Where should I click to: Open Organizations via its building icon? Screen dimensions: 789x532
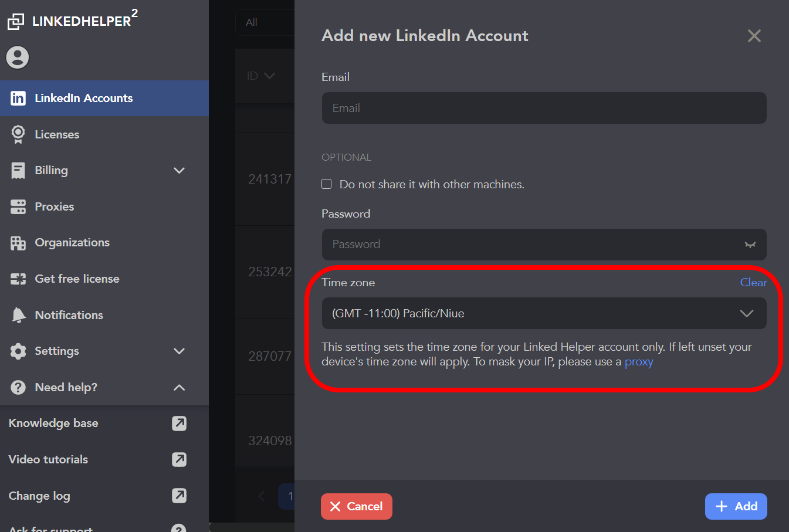[18, 243]
